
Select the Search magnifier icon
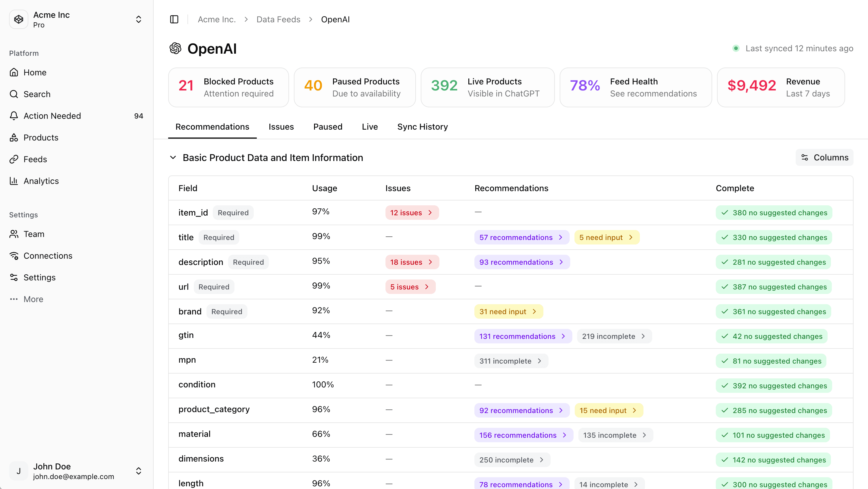click(14, 94)
